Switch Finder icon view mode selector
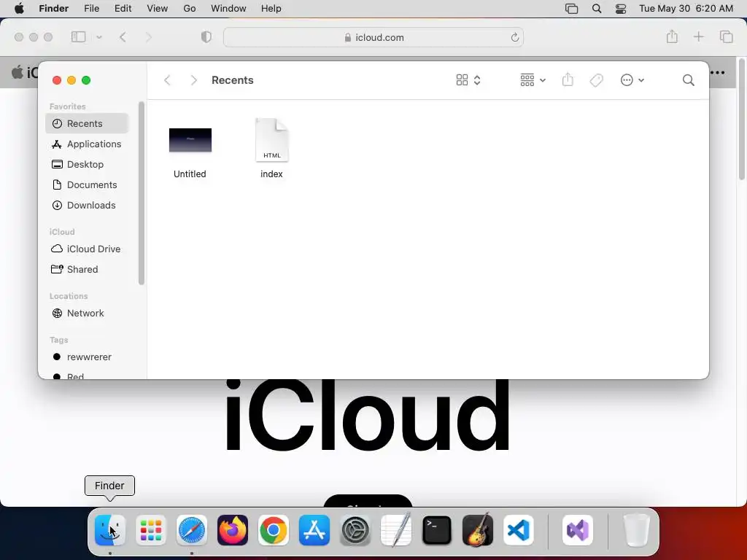Screen dimensions: 747x560 pyautogui.click(x=468, y=80)
